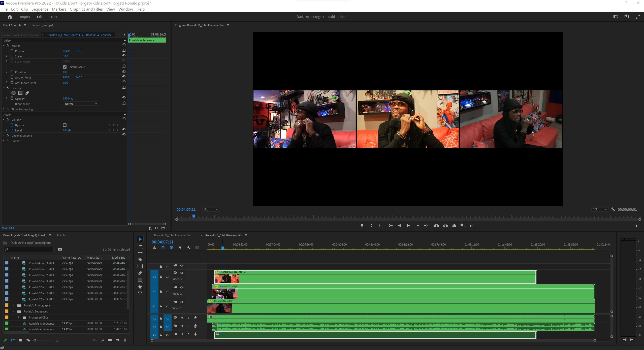Open timeline wrench display settings
The image size is (644, 350).
point(188,248)
